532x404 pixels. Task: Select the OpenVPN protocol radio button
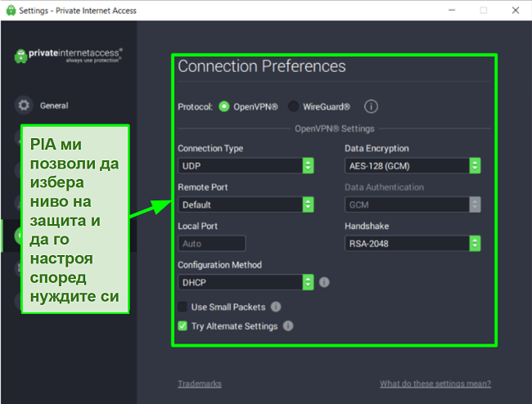pos(224,106)
